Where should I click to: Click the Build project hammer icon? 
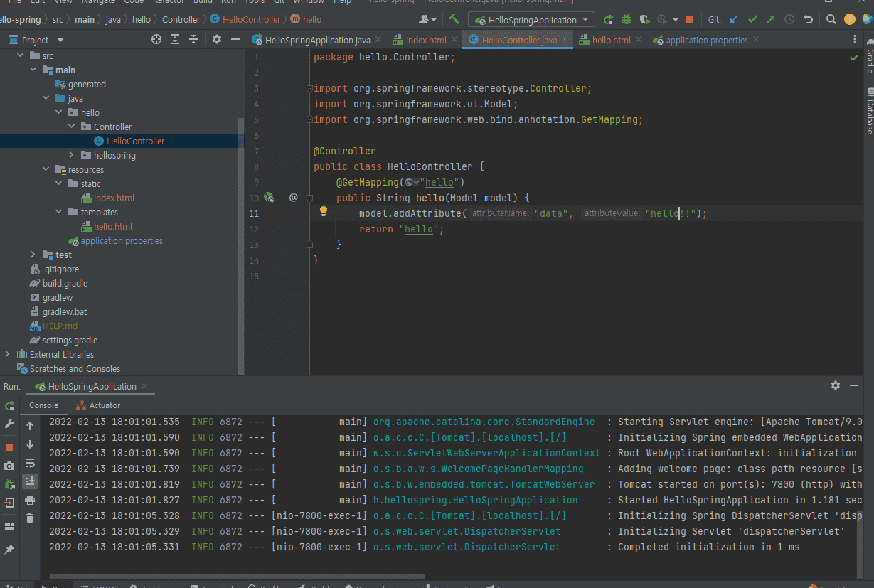coord(454,20)
